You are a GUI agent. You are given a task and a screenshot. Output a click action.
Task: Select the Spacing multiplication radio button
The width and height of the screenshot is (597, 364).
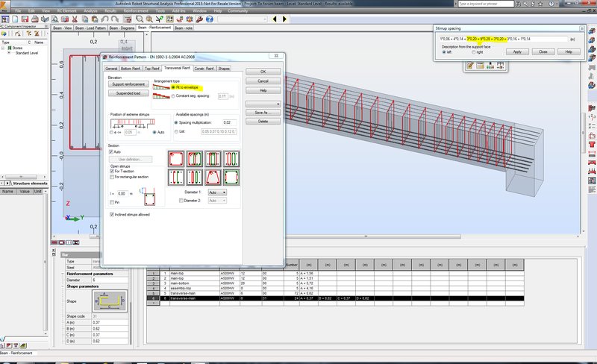176,122
